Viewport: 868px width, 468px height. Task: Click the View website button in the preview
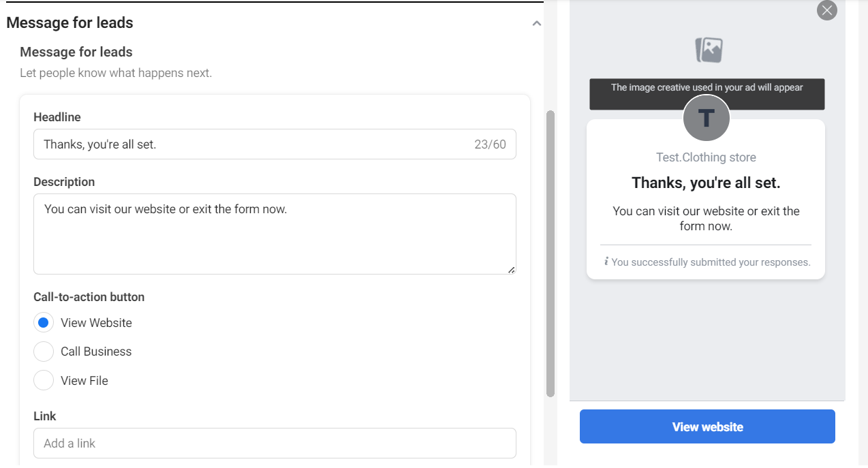(707, 426)
